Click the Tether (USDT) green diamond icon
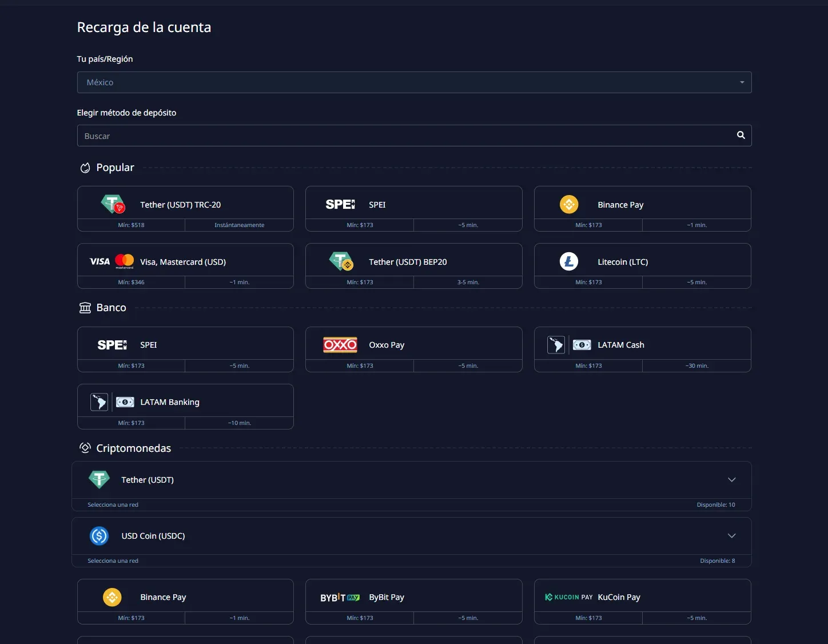The image size is (828, 644). point(99,479)
